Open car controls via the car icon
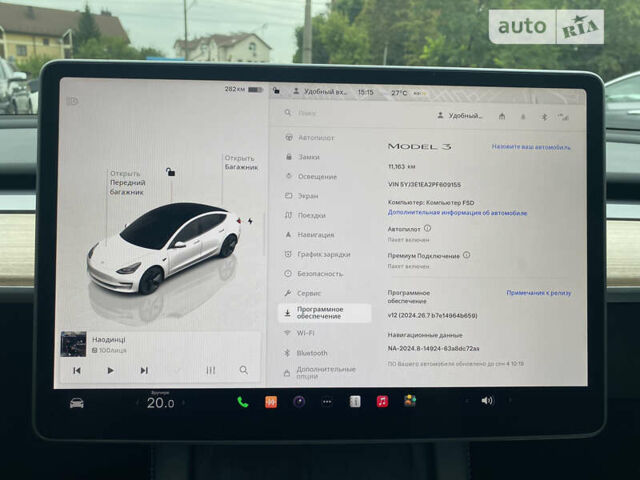Image resolution: width=640 pixels, height=480 pixels. click(77, 403)
